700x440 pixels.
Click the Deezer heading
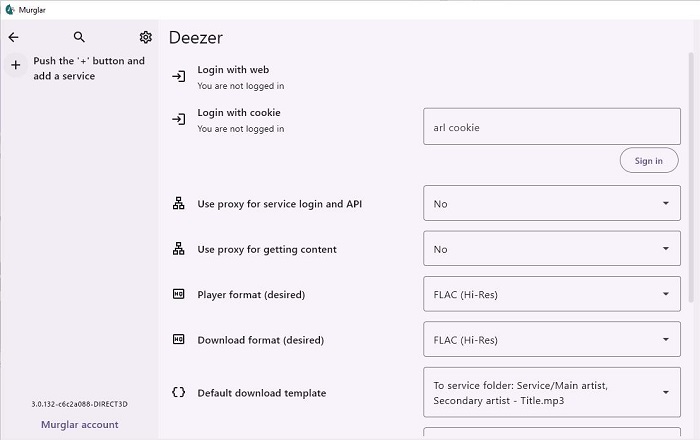point(196,37)
